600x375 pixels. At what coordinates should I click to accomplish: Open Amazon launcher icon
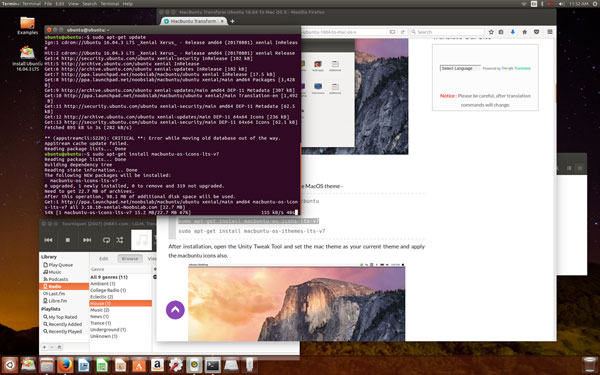click(x=157, y=365)
